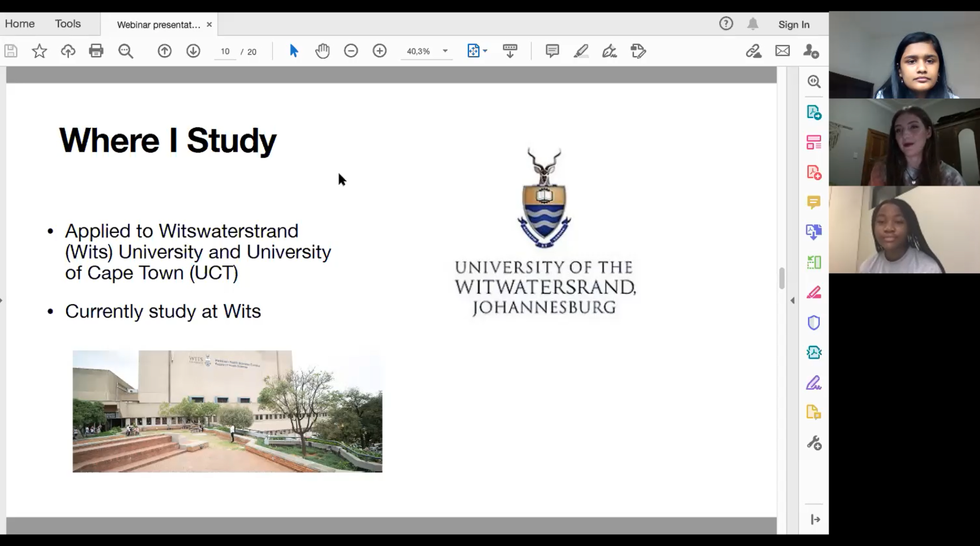Go to previous page arrow

point(165,51)
